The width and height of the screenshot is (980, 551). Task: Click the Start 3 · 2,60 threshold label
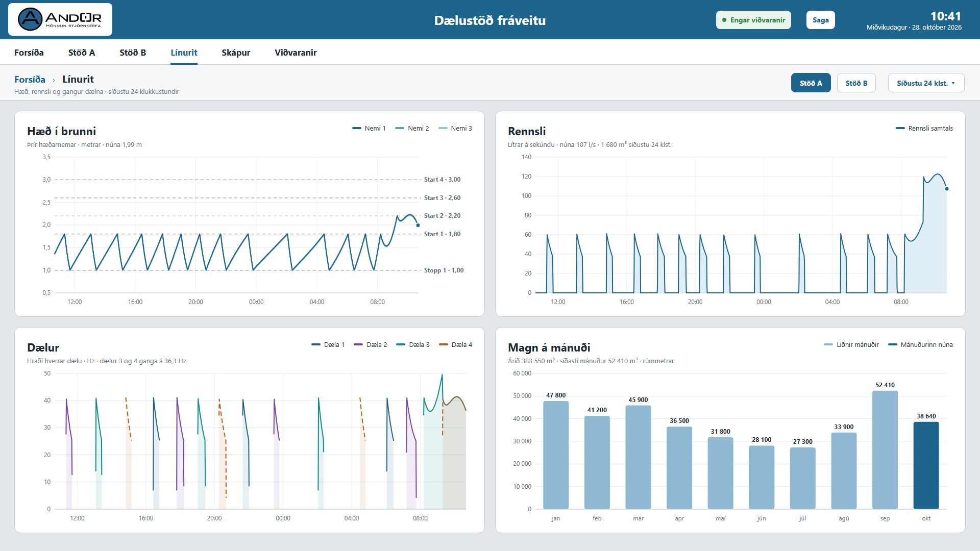pos(442,198)
